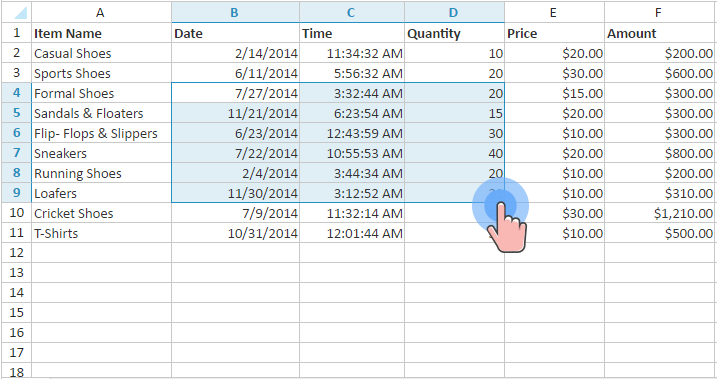
Task: Click the time cell 3:12:52 AM
Action: click(x=352, y=193)
